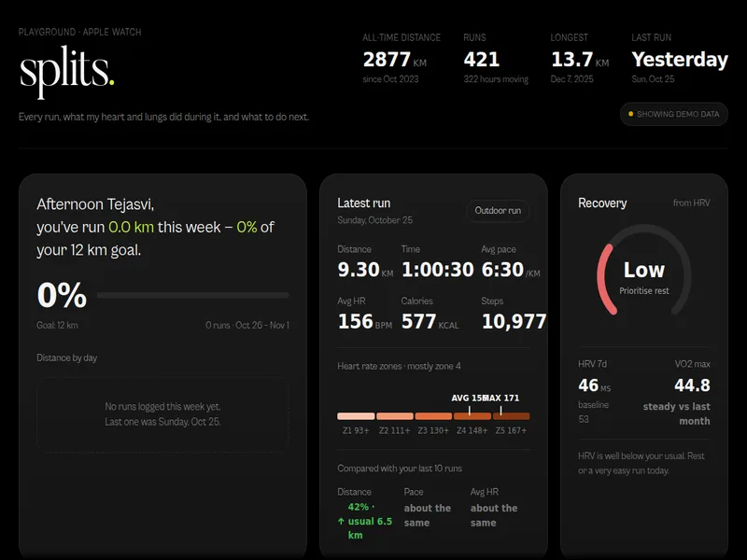Click the 'Afternoon Tejasvi,' greeting
The width and height of the screenshot is (747, 560).
(x=95, y=204)
